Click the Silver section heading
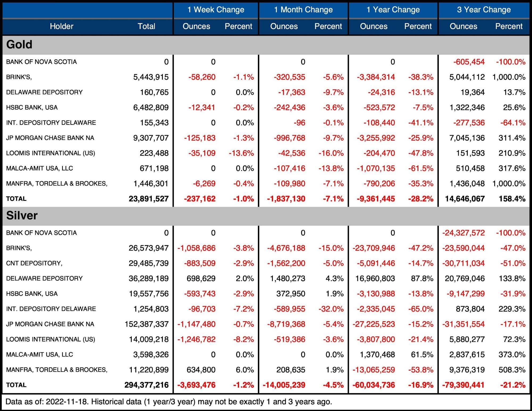Viewport: 532px width, 411px height. tap(22, 215)
